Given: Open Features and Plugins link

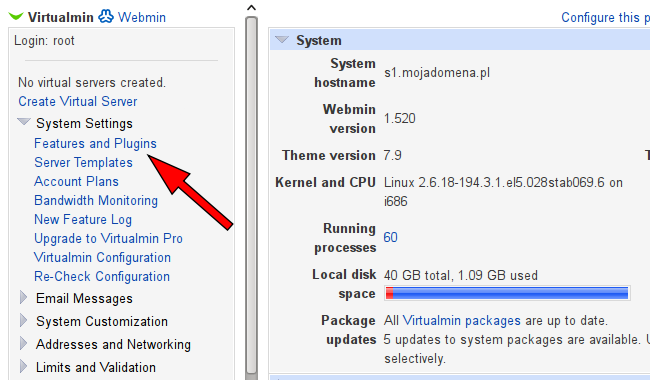Looking at the screenshot, I should pyautogui.click(x=95, y=143).
